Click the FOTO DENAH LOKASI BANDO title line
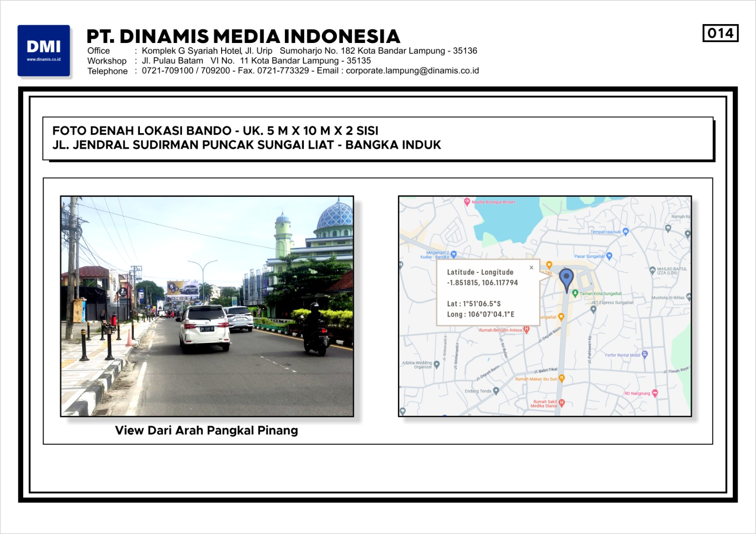The height and width of the screenshot is (534, 756). (x=215, y=131)
